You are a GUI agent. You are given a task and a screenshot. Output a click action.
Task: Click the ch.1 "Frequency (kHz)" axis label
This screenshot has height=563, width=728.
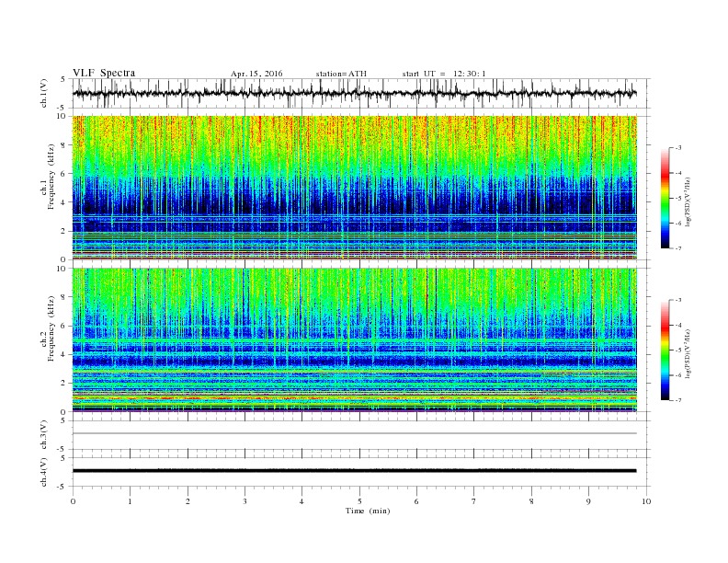pos(51,177)
